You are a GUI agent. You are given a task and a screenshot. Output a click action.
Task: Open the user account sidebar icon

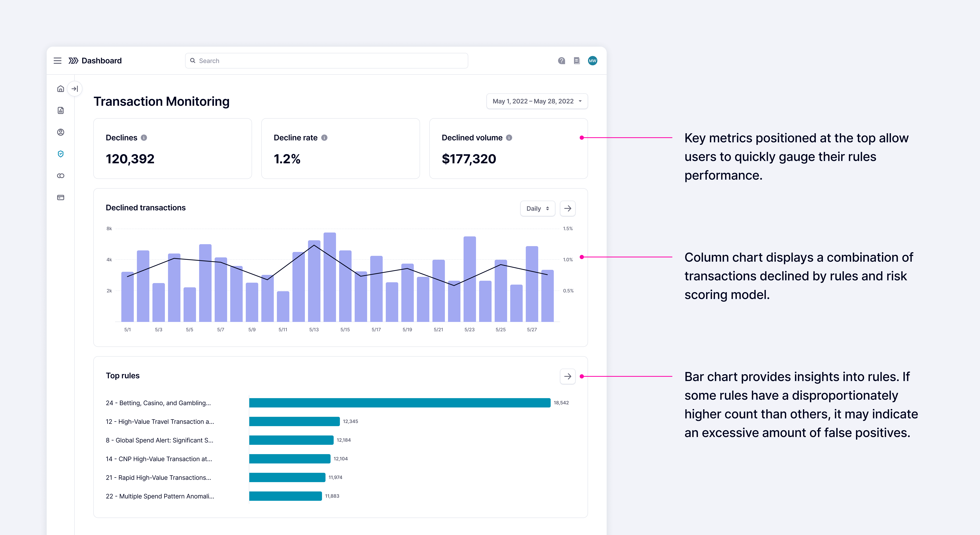click(x=61, y=132)
